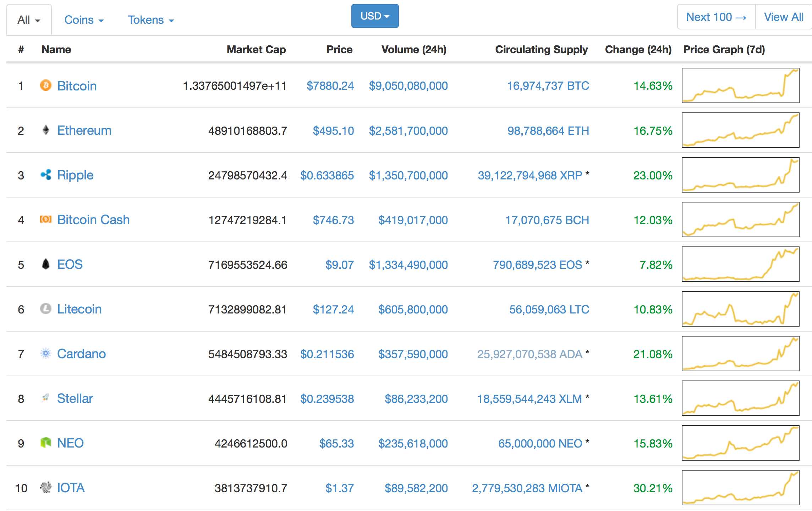Sort table by Market Cap header
This screenshot has width=812, height=511.
[256, 50]
